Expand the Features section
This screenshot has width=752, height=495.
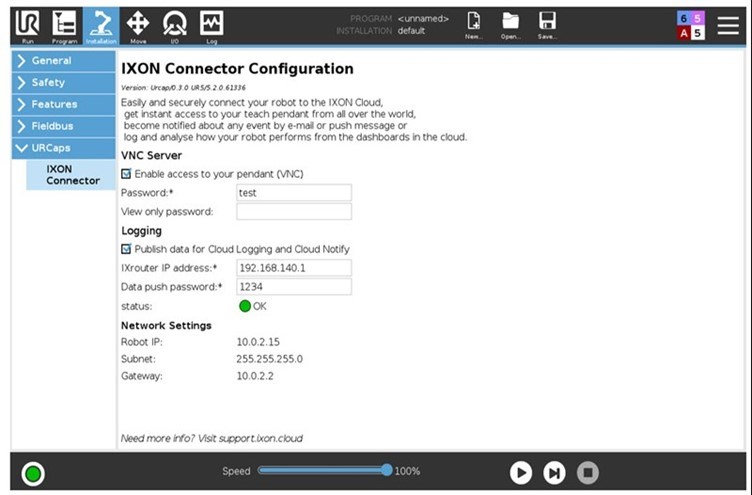coord(63,104)
